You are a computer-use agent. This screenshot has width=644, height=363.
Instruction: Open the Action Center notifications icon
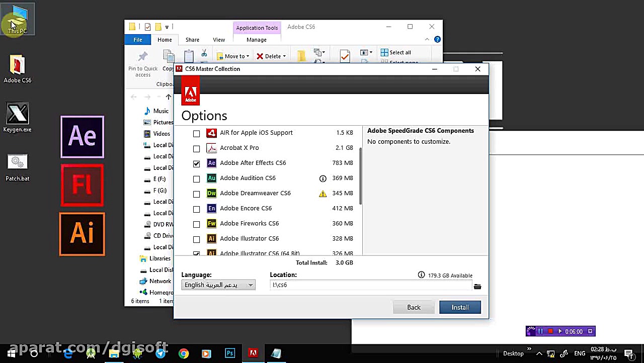[x=628, y=353]
